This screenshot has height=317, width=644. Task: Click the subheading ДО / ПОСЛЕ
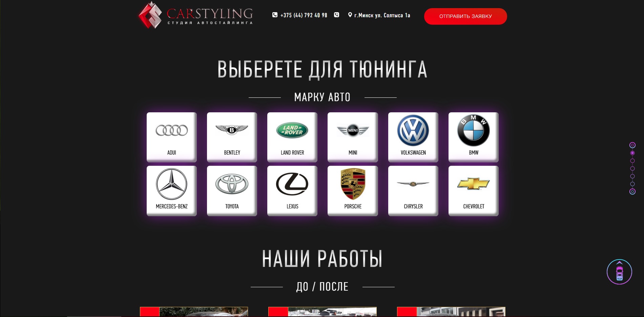[x=322, y=287]
